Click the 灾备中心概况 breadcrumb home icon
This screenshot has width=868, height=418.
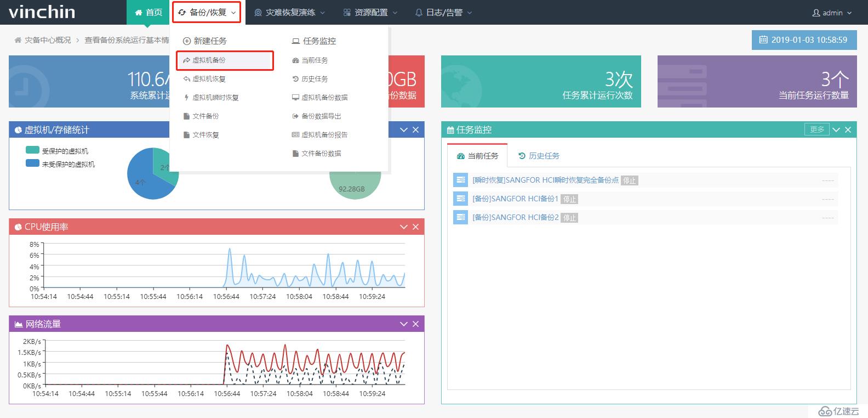[x=18, y=40]
